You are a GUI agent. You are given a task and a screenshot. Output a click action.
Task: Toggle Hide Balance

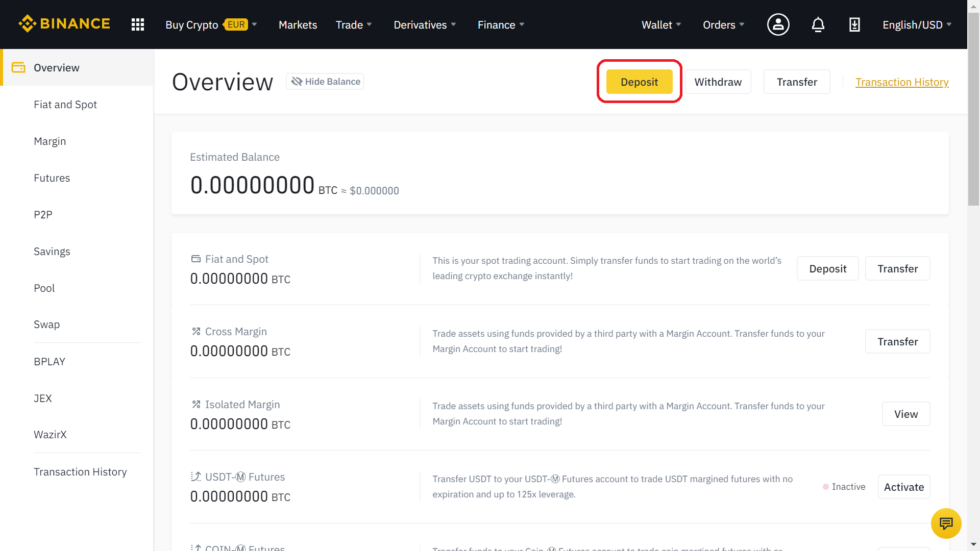(x=325, y=82)
